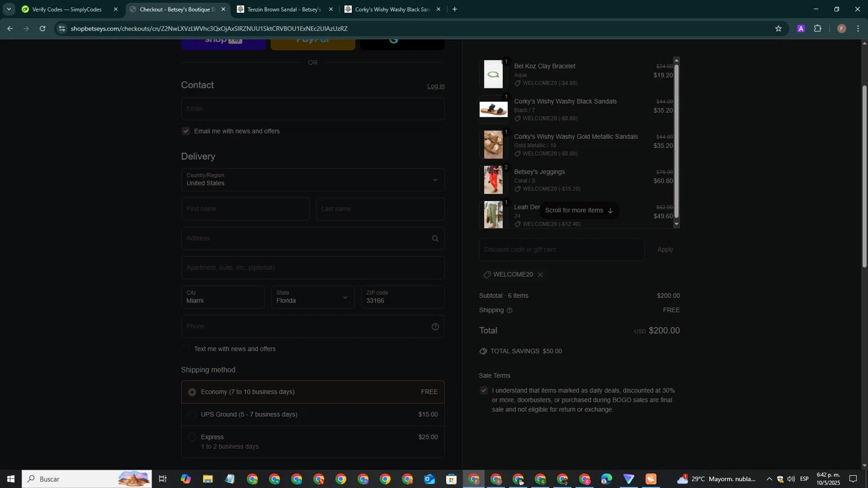The height and width of the screenshot is (488, 868).
Task: Click the Log in link
Action: tap(436, 86)
